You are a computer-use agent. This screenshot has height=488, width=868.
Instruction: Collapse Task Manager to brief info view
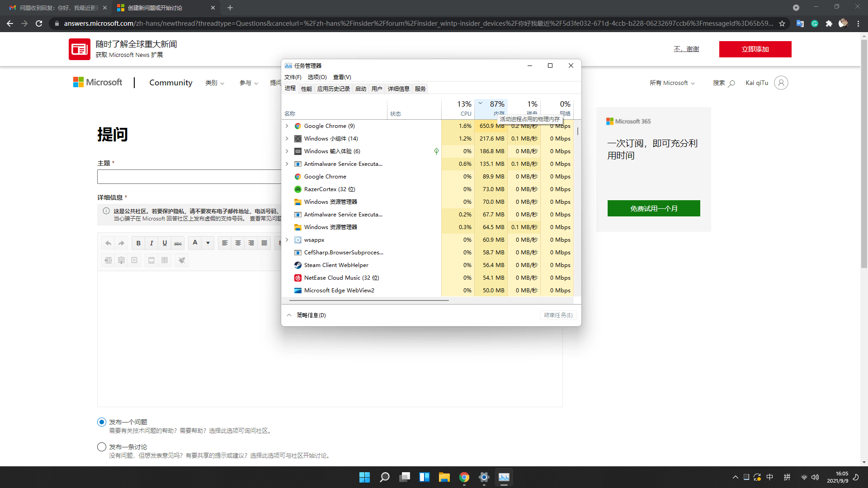point(306,315)
